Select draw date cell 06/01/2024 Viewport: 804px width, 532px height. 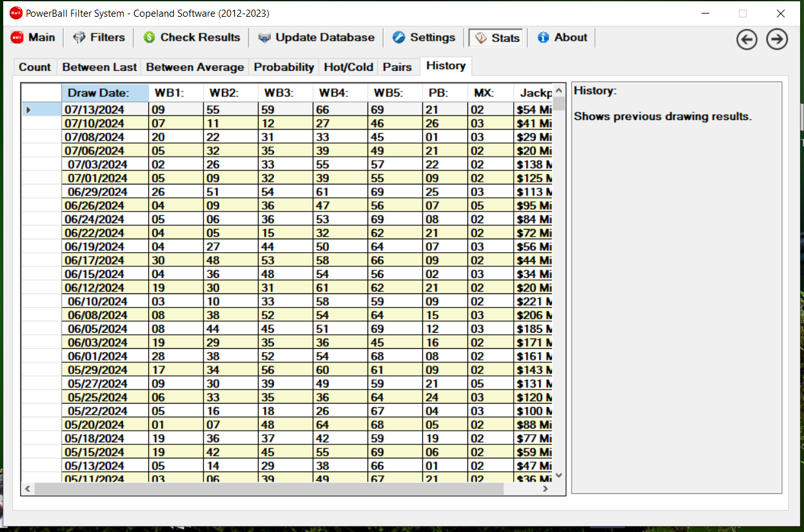[x=105, y=356]
